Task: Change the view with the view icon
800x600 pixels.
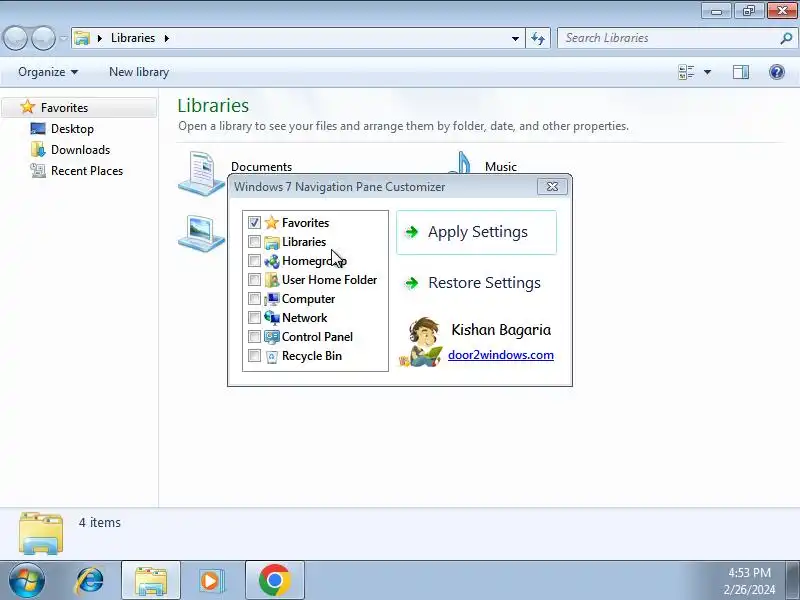Action: click(x=686, y=72)
